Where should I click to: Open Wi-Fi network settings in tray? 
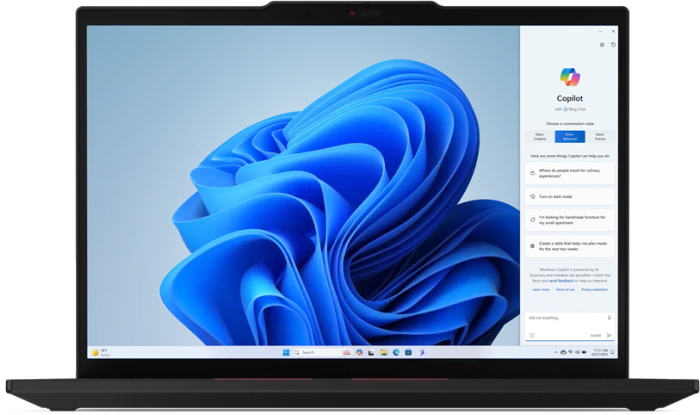(571, 353)
